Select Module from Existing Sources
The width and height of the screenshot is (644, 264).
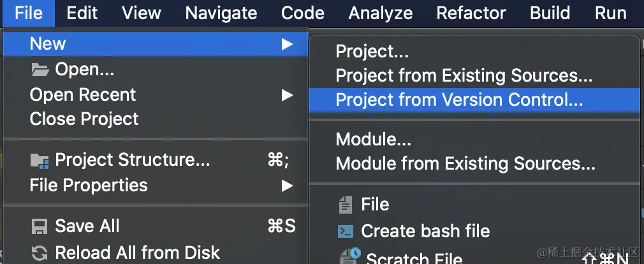465,164
